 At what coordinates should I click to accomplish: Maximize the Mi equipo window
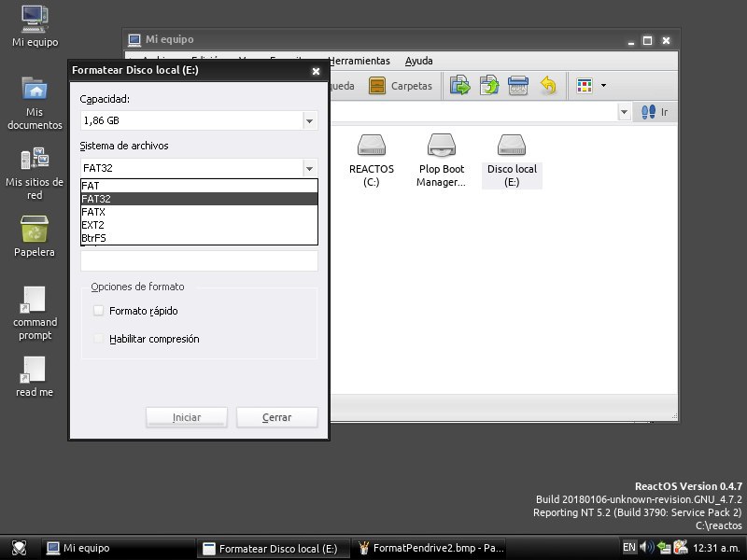click(647, 41)
